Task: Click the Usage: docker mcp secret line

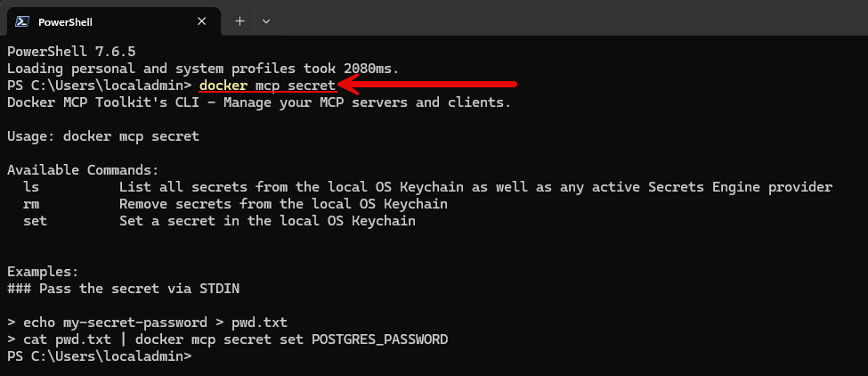Action: (103, 136)
